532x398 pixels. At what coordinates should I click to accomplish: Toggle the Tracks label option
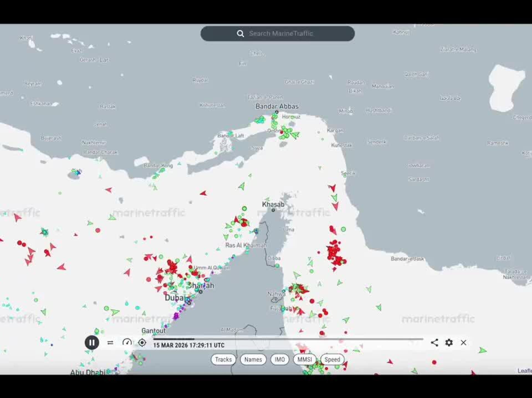[223, 359]
